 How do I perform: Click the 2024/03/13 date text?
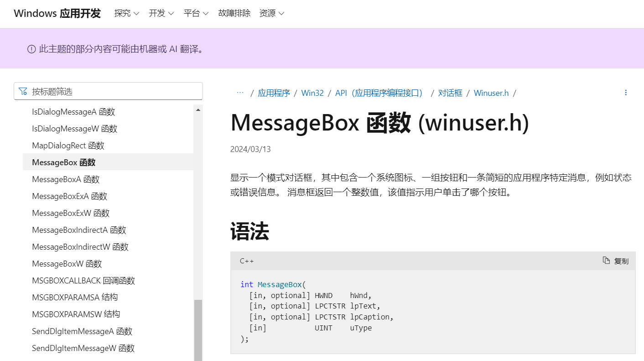[250, 149]
